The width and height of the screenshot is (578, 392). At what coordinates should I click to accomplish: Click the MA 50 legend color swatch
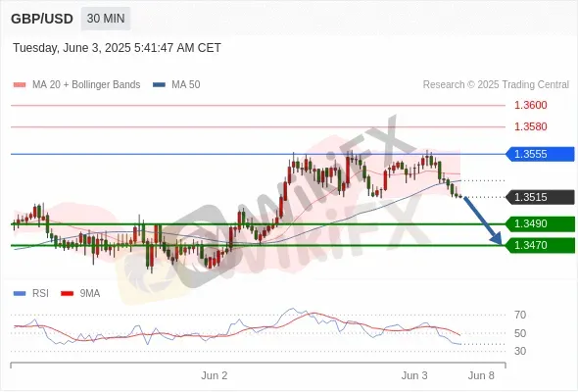(159, 85)
